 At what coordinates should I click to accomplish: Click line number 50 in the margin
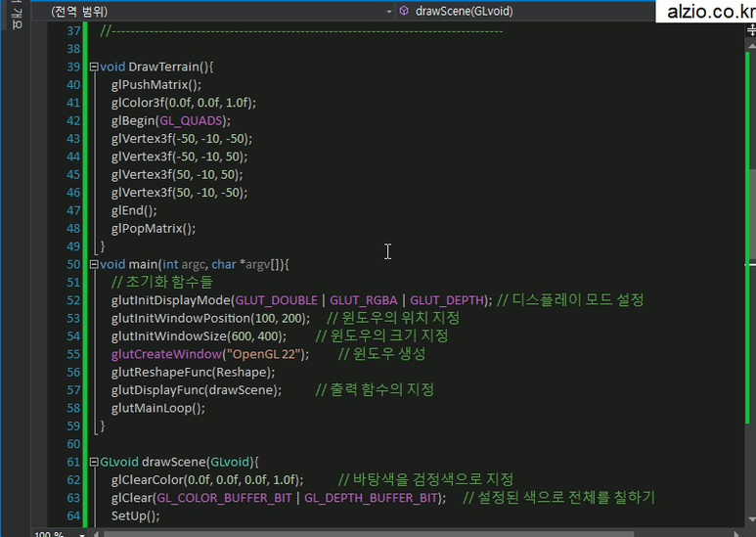tap(73, 264)
